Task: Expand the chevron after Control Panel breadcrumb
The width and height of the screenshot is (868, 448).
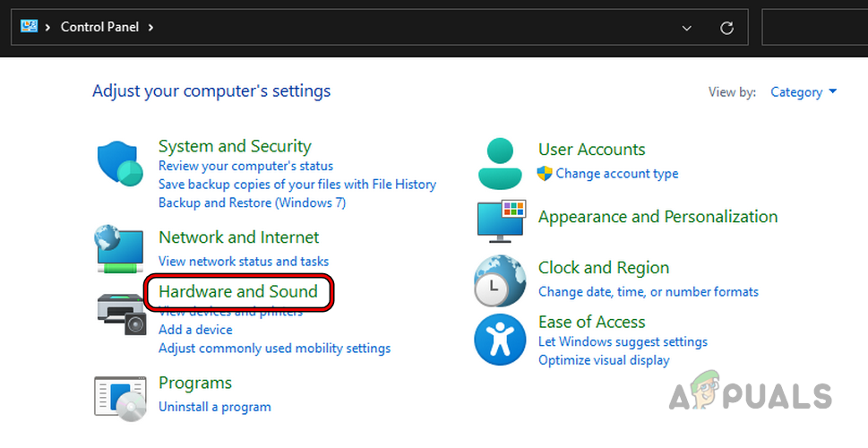Action: (x=150, y=27)
